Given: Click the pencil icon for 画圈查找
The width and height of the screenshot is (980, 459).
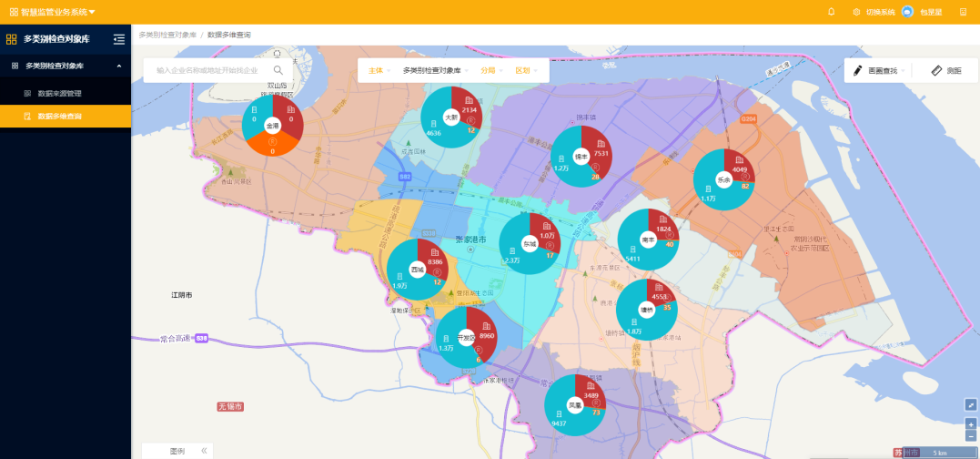Looking at the screenshot, I should coord(857,71).
